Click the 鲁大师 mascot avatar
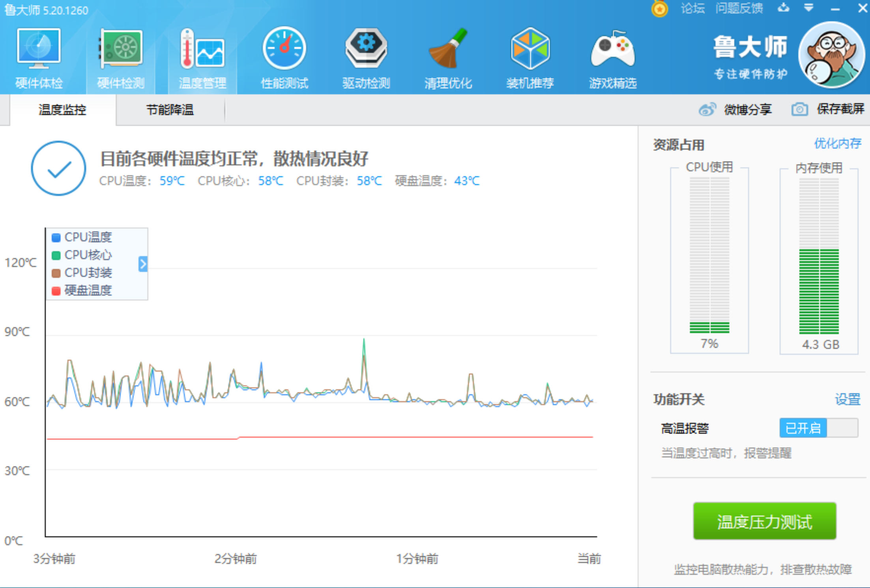The height and width of the screenshot is (588, 870). (x=832, y=55)
